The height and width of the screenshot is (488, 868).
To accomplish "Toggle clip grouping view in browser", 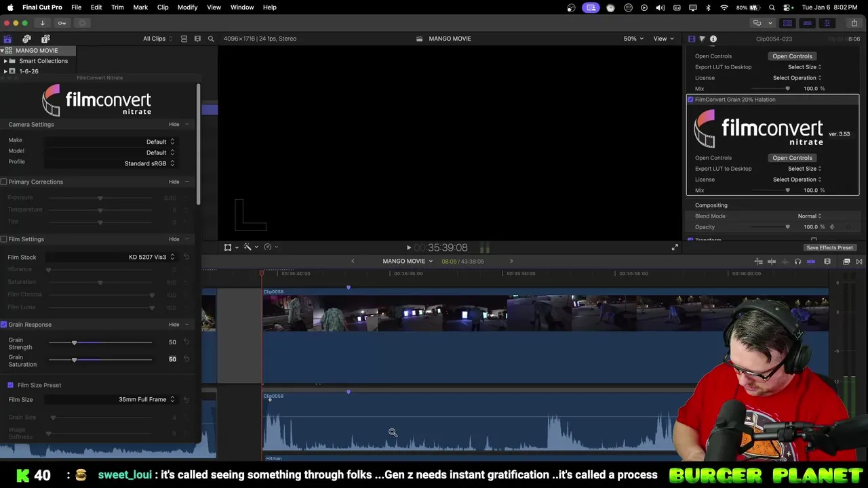I will click(184, 39).
